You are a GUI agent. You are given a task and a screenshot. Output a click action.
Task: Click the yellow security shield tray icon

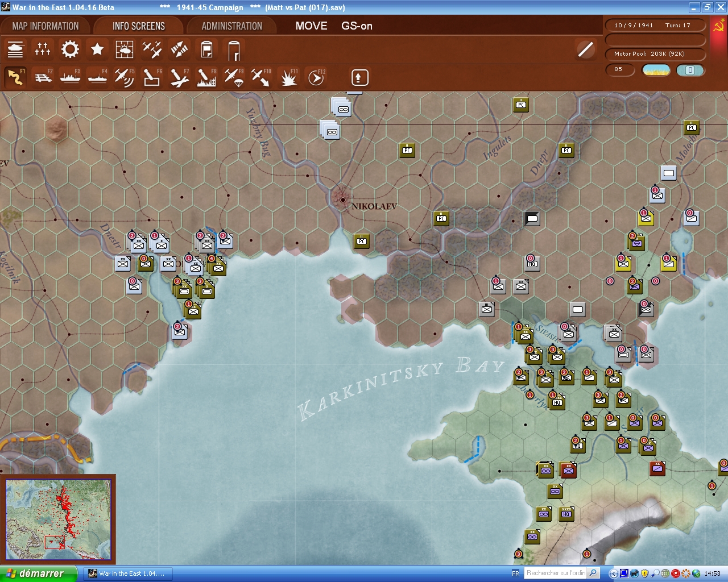644,573
